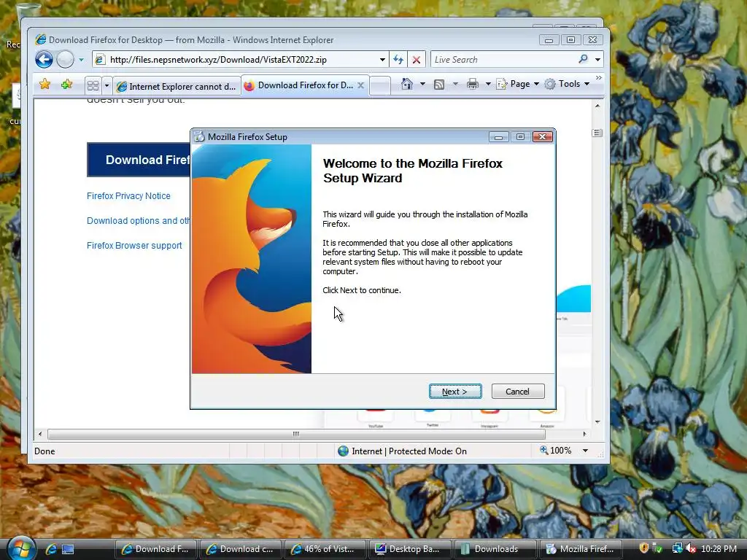Screen dimensions: 747x560
Task: Click the Live Search magnifier icon
Action: tap(583, 59)
